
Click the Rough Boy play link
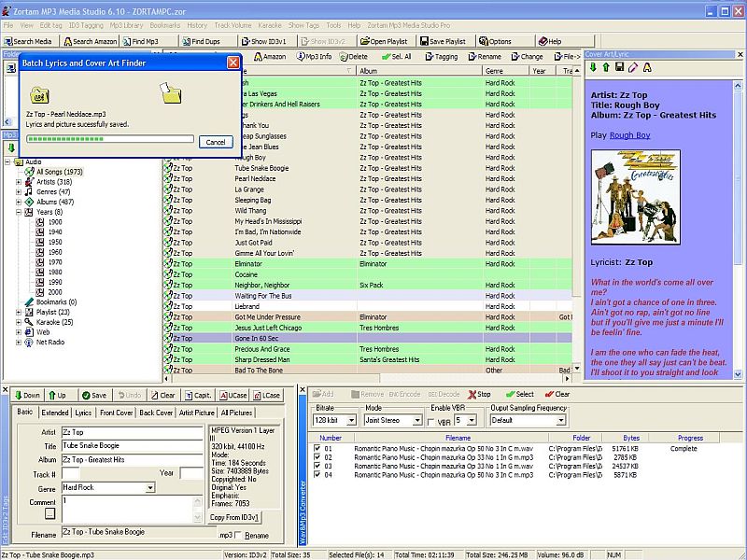point(628,135)
